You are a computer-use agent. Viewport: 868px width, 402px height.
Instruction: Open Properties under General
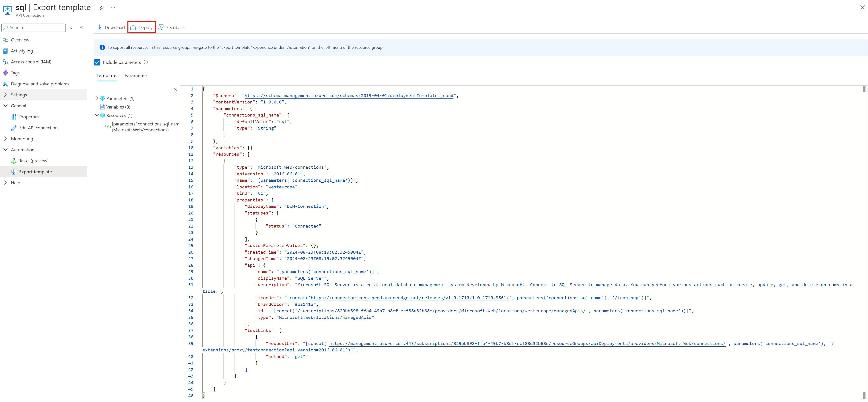tap(29, 117)
